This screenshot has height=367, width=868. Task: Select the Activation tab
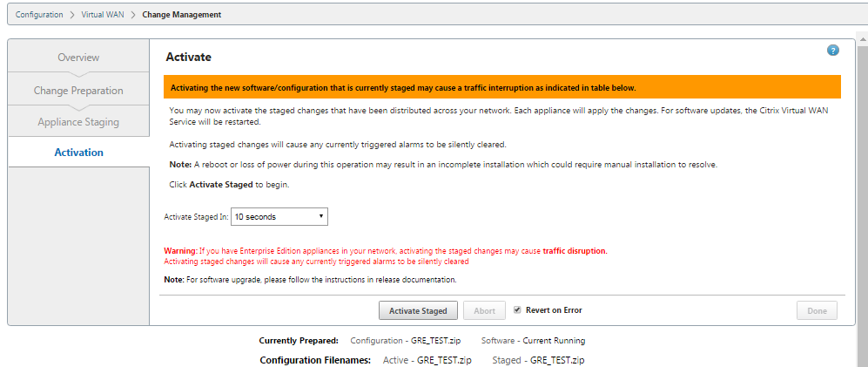click(78, 153)
